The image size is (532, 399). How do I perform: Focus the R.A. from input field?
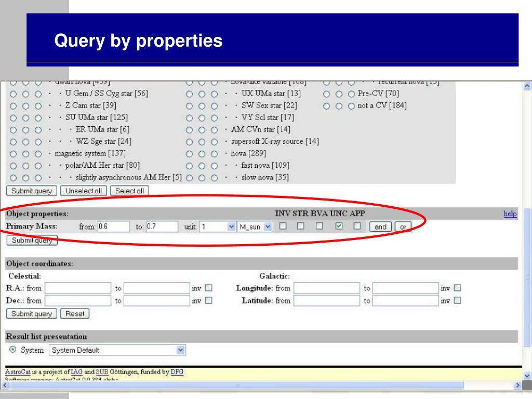pos(78,288)
